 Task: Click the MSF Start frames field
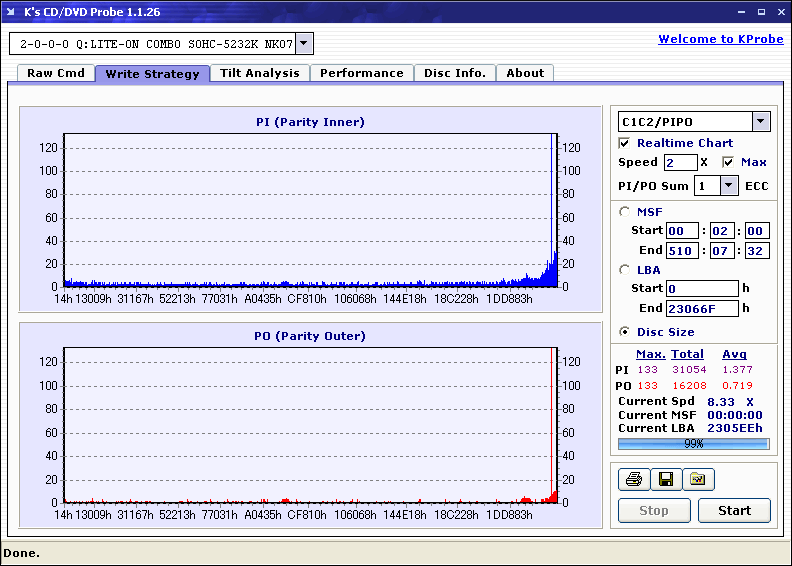click(757, 231)
